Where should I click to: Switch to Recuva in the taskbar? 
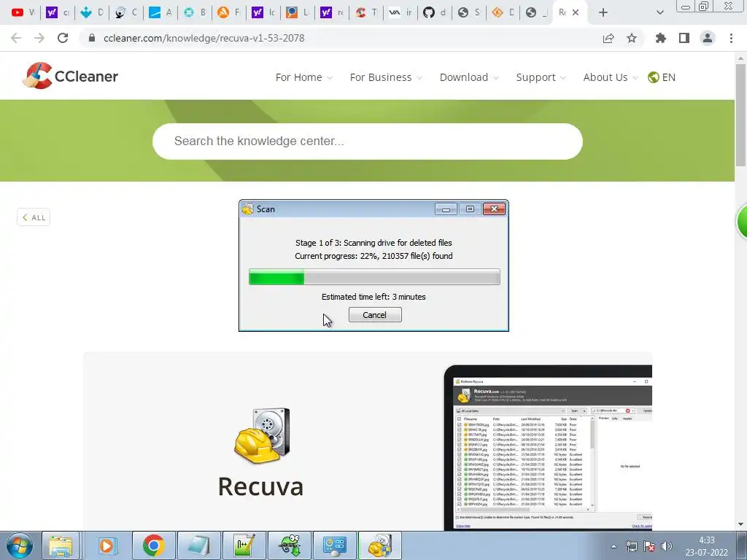pyautogui.click(x=379, y=545)
